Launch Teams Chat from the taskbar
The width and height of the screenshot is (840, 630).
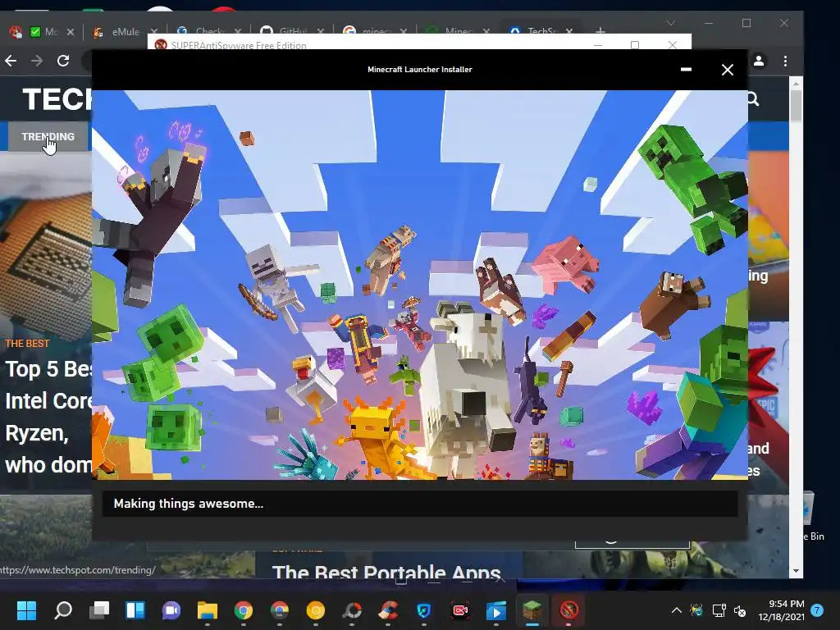click(171, 610)
